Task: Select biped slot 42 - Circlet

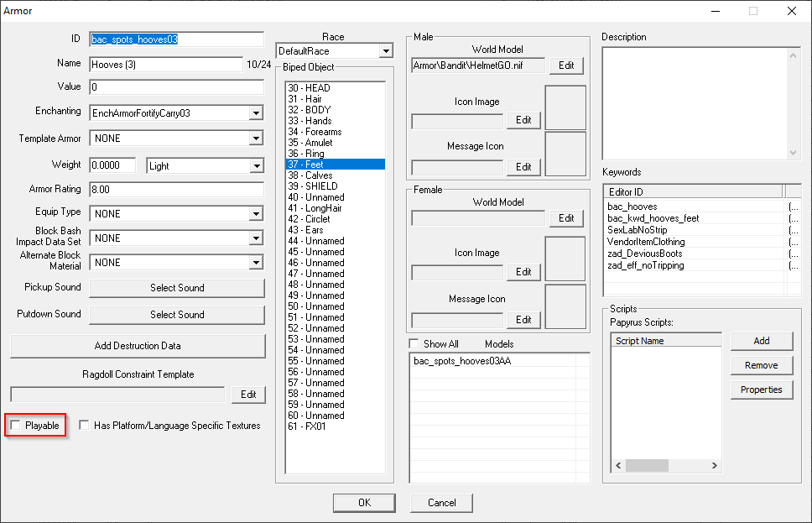Action: click(x=336, y=219)
